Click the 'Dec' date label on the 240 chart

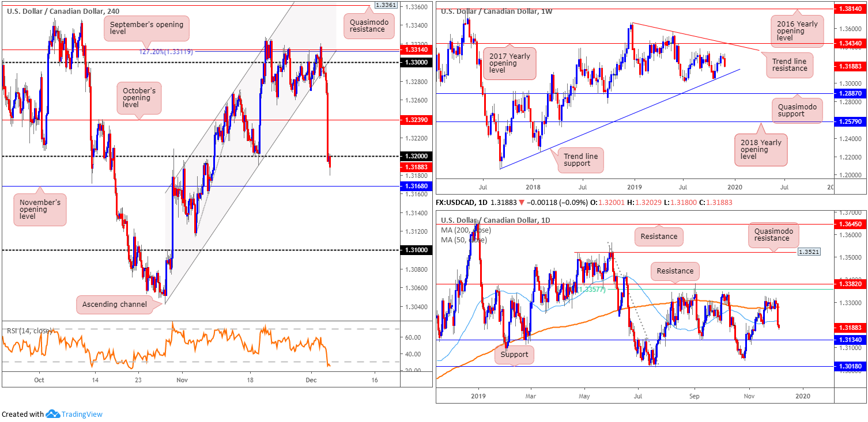(x=311, y=380)
